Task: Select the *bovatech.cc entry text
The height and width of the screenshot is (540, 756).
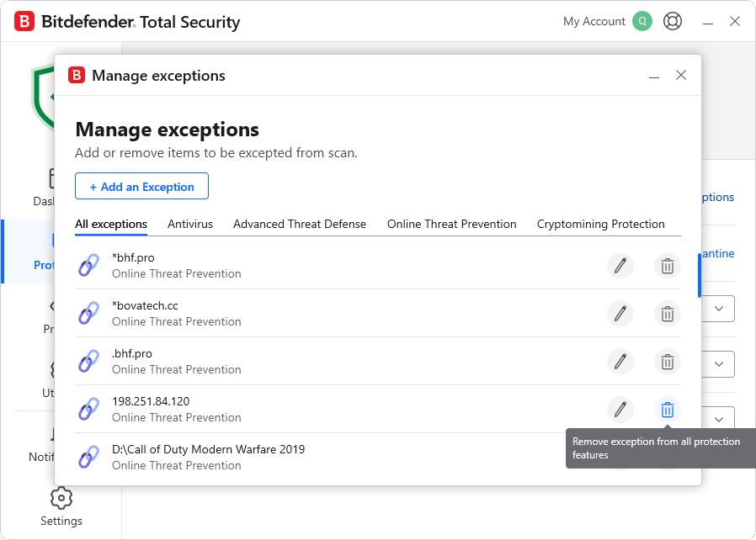Action: 145,305
